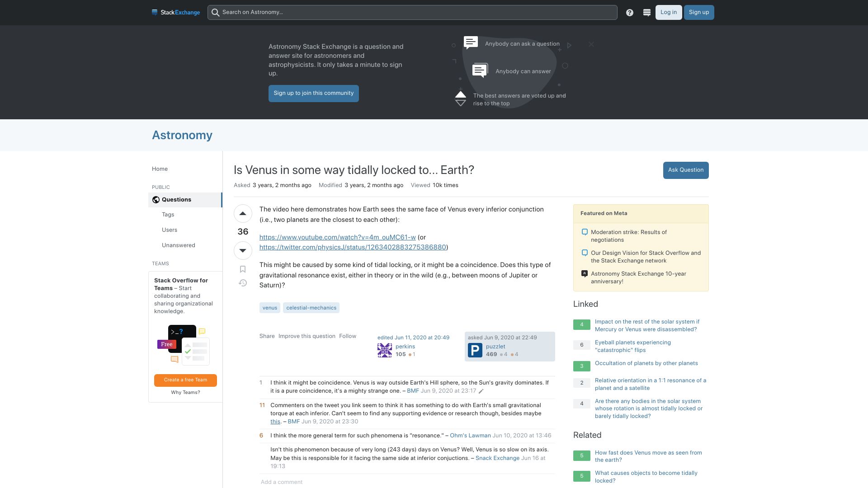Open the Stack Exchange logo link
The height and width of the screenshot is (488, 868).
pos(176,12)
